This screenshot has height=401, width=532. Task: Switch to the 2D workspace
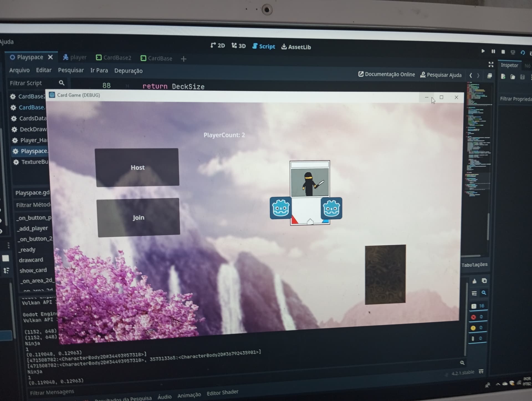click(218, 45)
